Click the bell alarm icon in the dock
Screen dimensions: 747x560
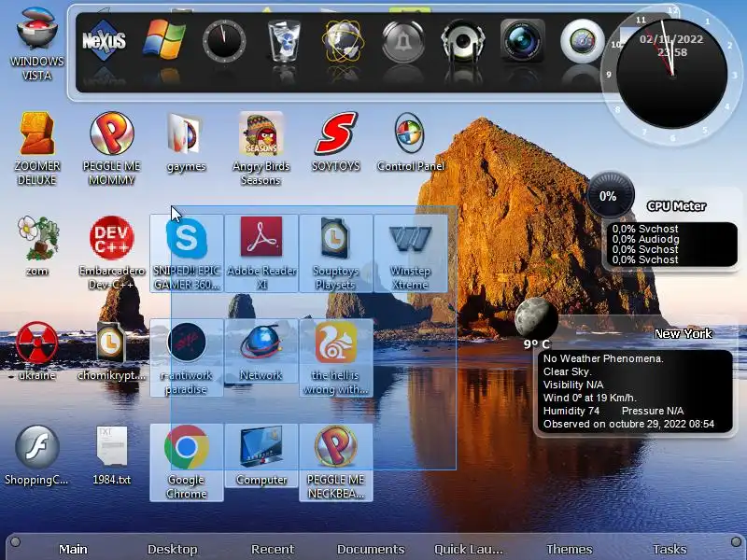pos(403,41)
